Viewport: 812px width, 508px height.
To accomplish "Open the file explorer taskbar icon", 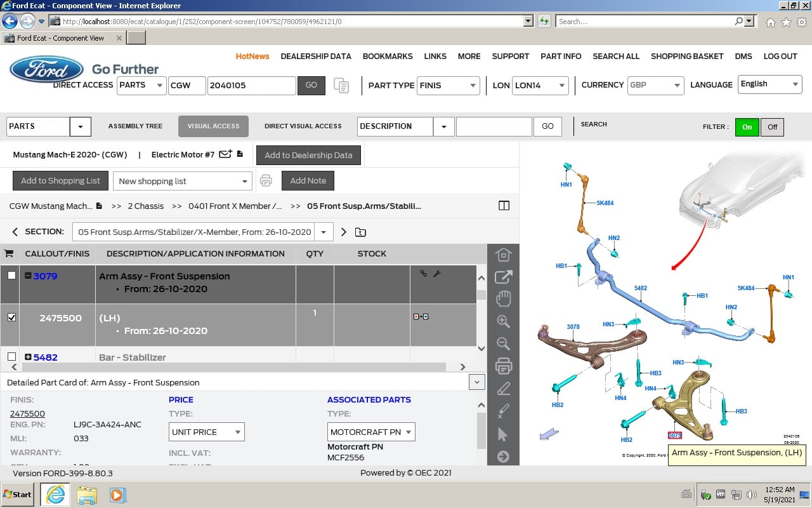I will [x=87, y=495].
